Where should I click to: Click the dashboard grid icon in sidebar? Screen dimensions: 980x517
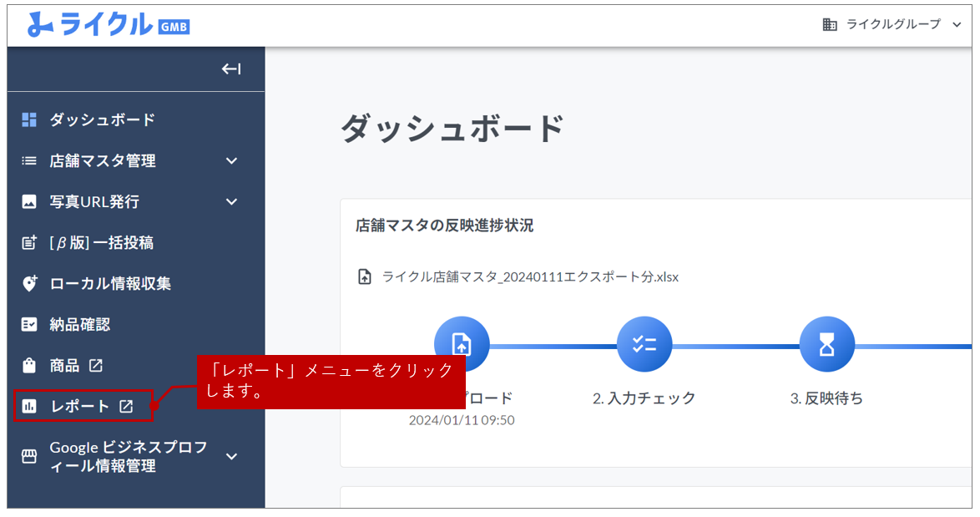(29, 119)
